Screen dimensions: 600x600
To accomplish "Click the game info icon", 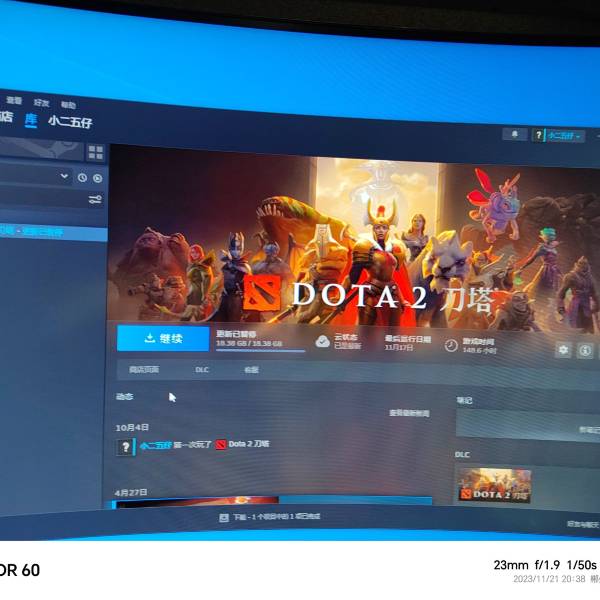I will [x=586, y=351].
